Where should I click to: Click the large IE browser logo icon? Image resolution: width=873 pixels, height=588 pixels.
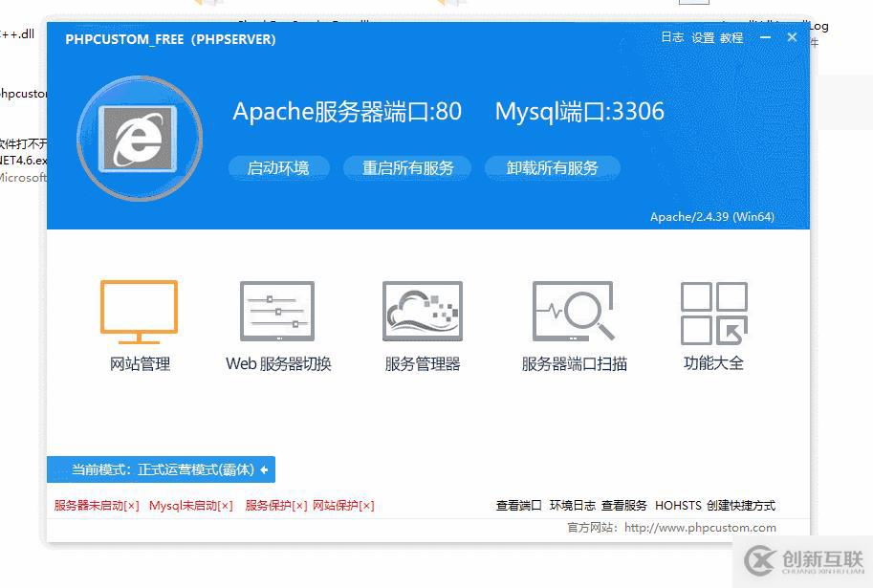click(139, 138)
